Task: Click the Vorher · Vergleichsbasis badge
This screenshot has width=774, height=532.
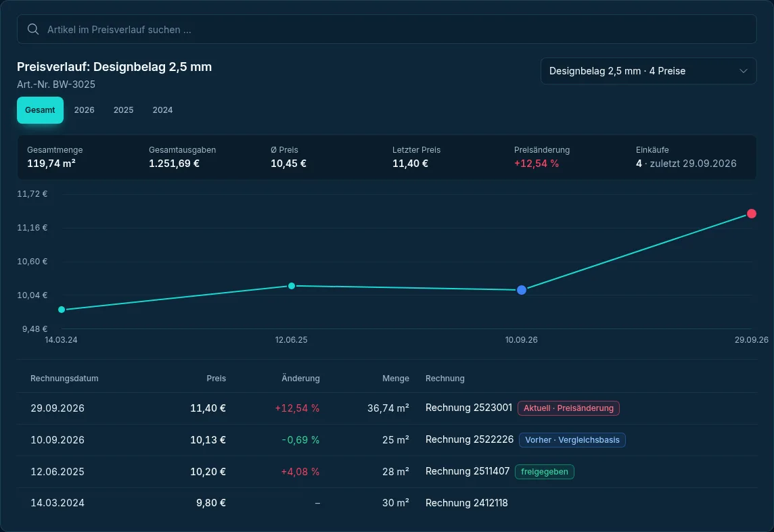Action: coord(572,440)
